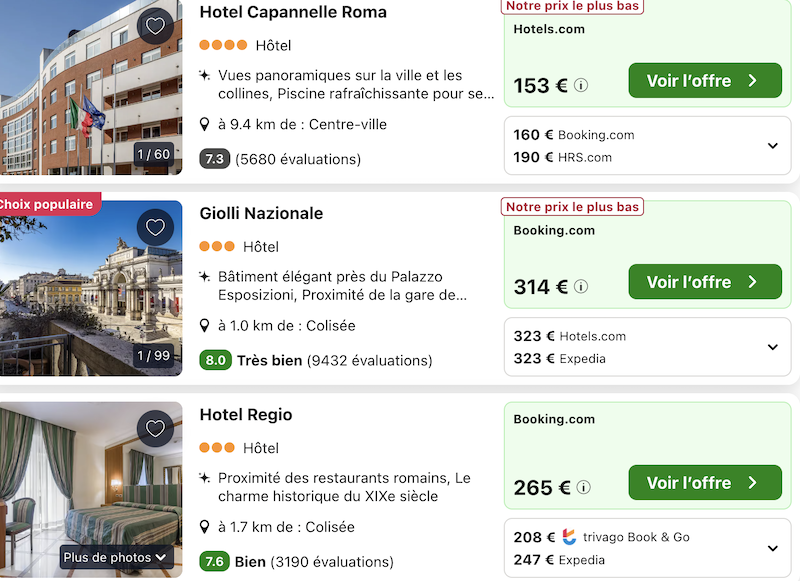Expand more prices for Hotel Regio
This screenshot has width=800, height=581.
(772, 548)
